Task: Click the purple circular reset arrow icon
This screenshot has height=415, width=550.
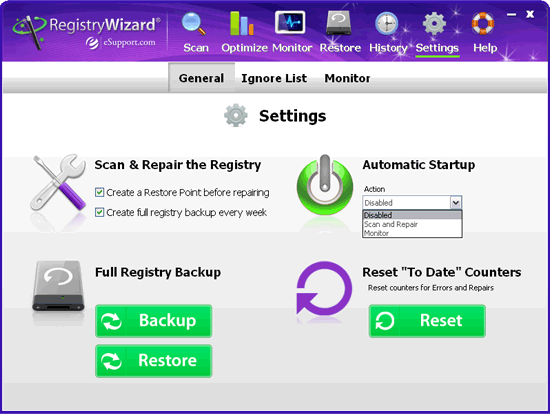Action: click(x=323, y=288)
